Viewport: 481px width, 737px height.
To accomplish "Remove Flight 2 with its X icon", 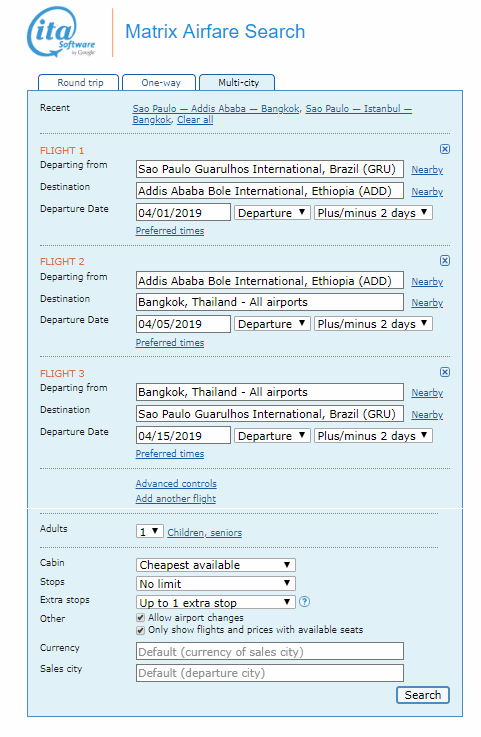I will coord(444,260).
